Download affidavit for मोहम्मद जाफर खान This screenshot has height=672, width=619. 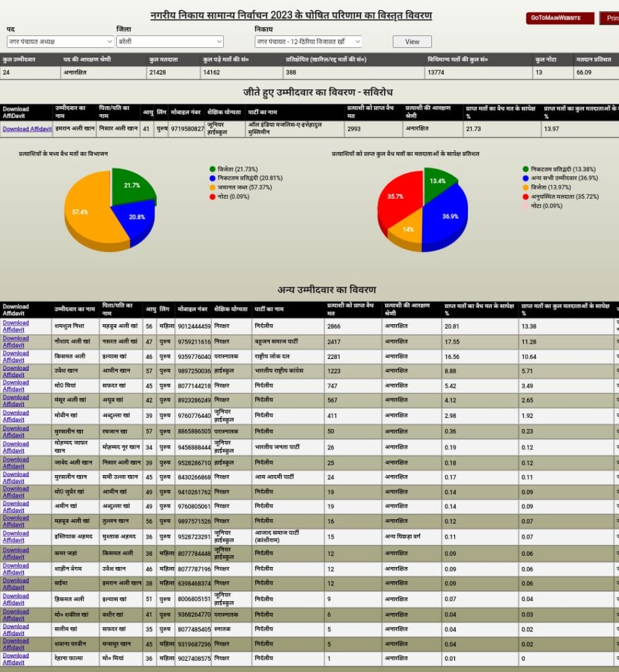pos(15,447)
